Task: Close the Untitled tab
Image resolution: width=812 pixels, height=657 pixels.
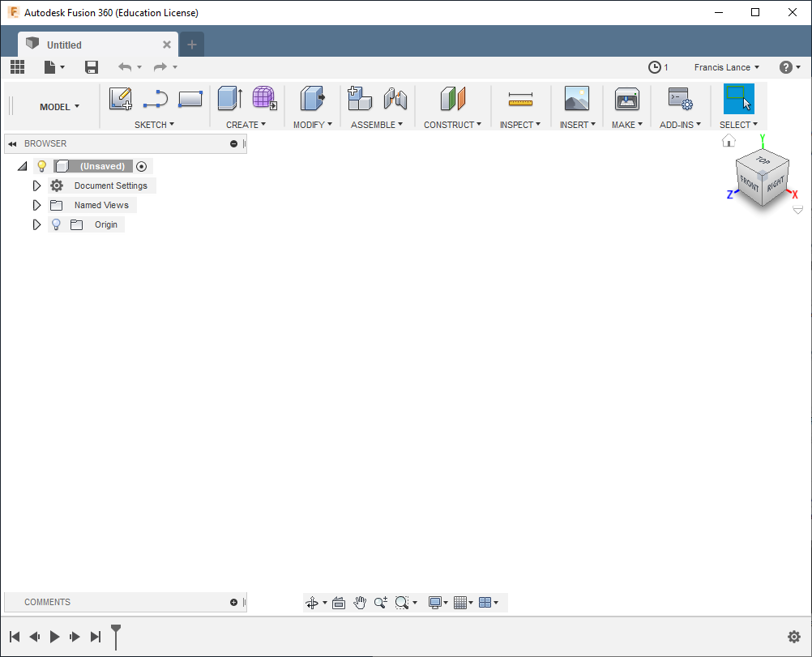Action: pyautogui.click(x=167, y=45)
